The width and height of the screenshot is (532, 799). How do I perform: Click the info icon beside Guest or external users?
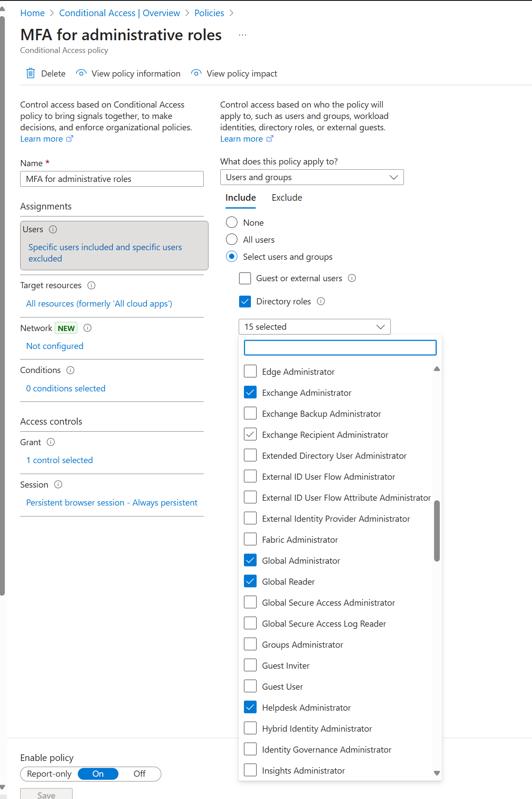(x=352, y=278)
